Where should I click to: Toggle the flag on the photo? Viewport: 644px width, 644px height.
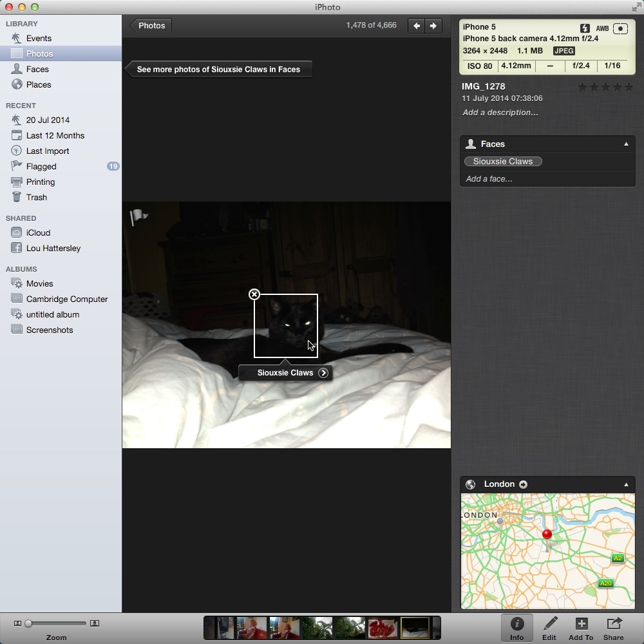point(138,217)
